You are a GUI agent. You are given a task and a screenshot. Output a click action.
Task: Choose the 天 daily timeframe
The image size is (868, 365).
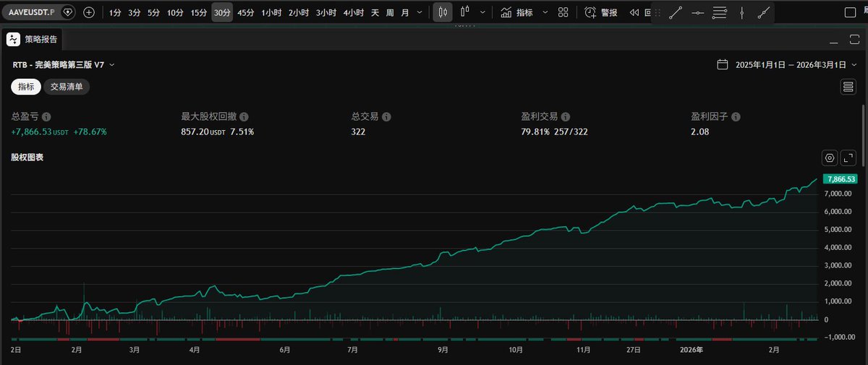click(375, 12)
